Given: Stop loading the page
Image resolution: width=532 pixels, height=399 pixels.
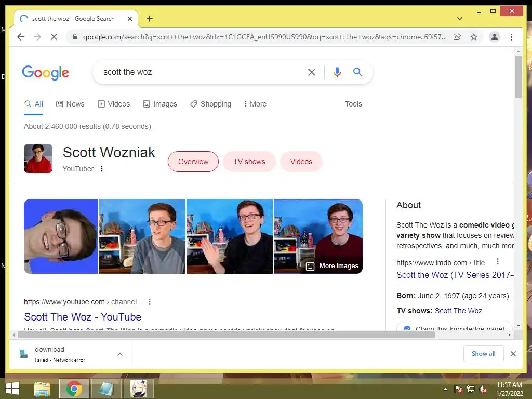Looking at the screenshot, I should point(54,37).
